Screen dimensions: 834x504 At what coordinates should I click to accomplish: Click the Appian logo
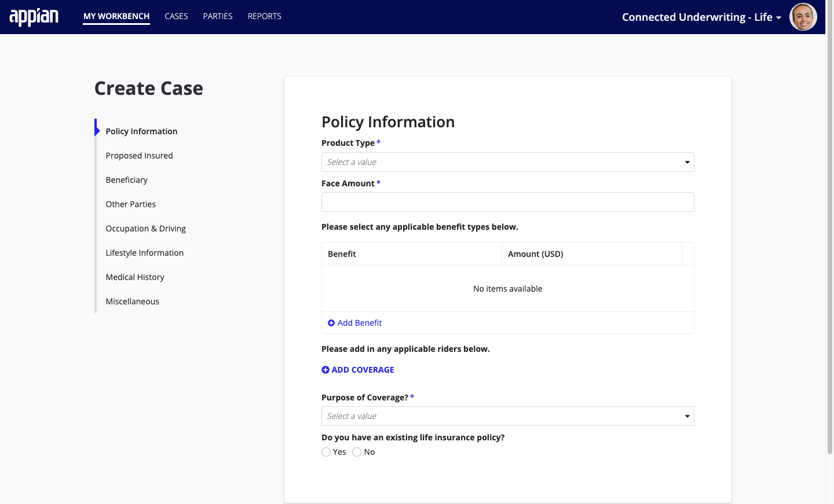(x=34, y=17)
